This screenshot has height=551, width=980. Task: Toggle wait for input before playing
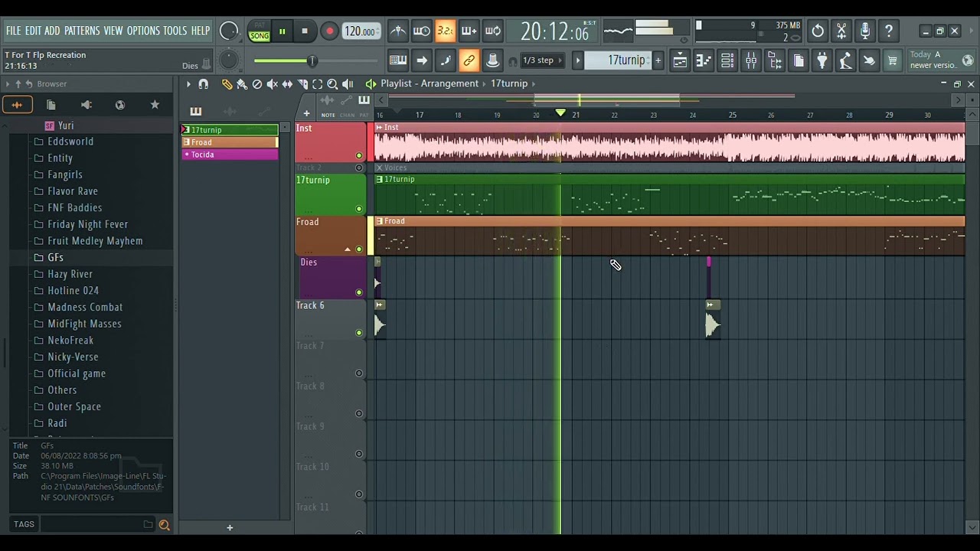[x=422, y=31]
